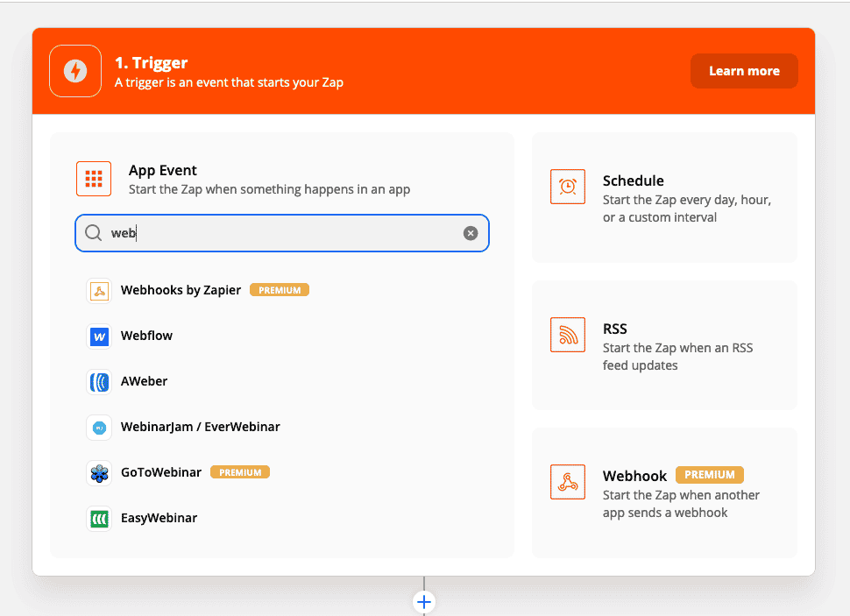The image size is (850, 616).
Task: Click the Schedule alarm clock icon
Action: (x=568, y=187)
